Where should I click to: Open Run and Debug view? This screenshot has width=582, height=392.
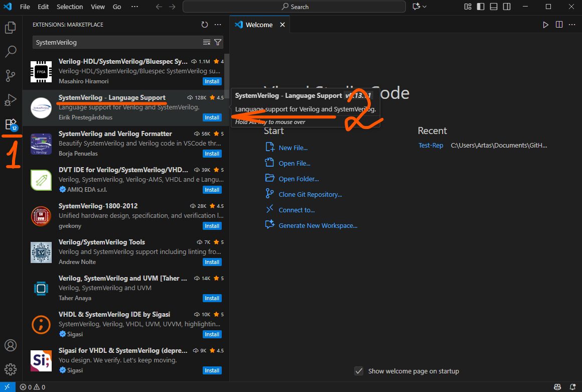coord(11,100)
